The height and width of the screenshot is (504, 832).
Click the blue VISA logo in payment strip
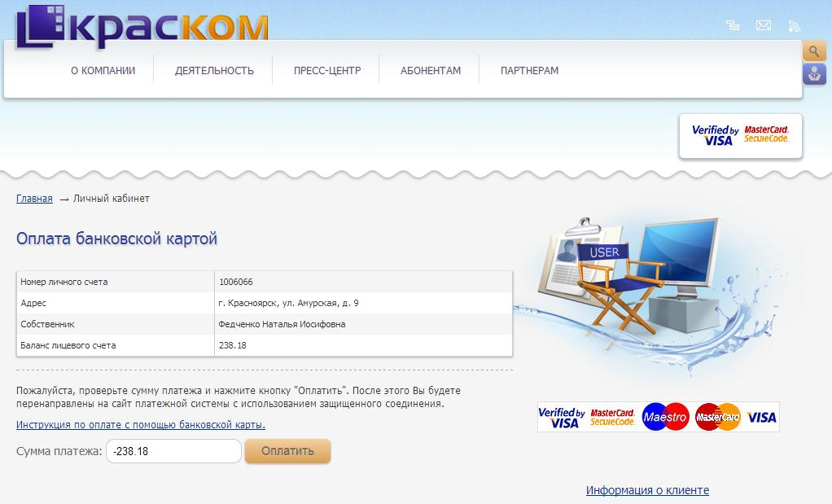click(761, 417)
